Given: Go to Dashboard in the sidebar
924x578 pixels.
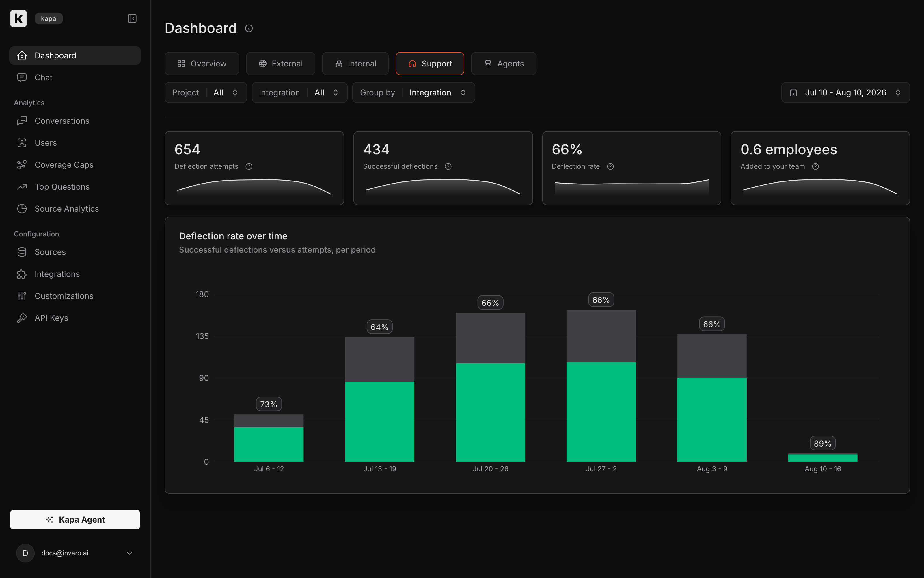Looking at the screenshot, I should coord(75,55).
